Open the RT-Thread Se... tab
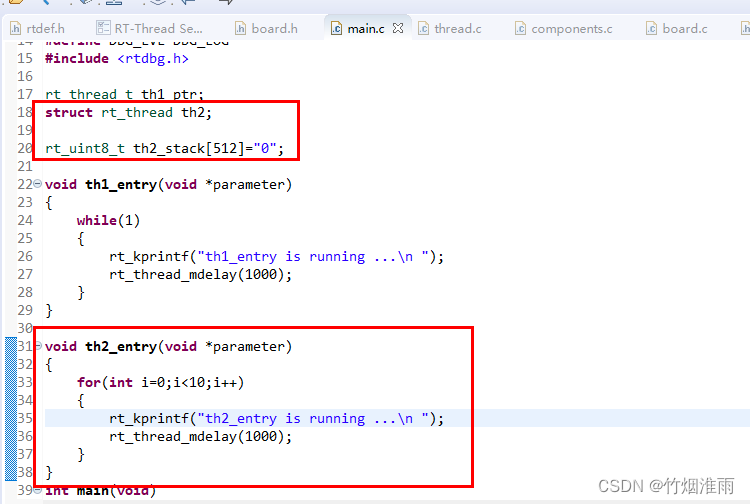The width and height of the screenshot is (750, 504). [x=149, y=29]
